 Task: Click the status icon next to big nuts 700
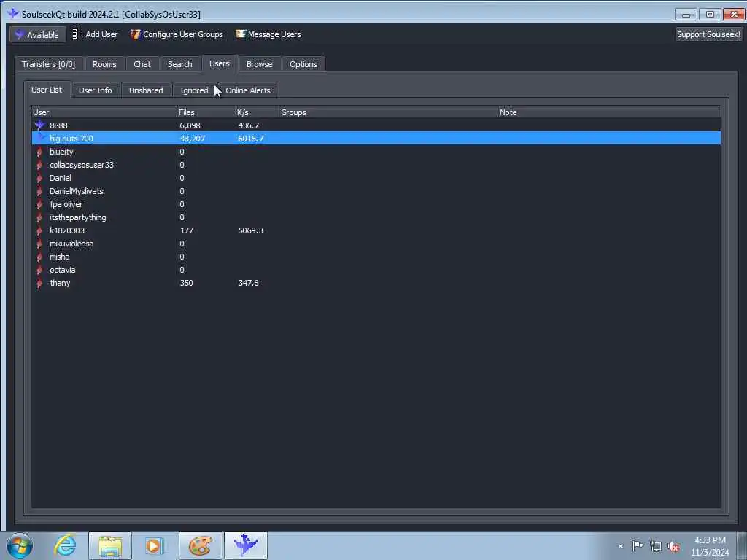pos(39,138)
